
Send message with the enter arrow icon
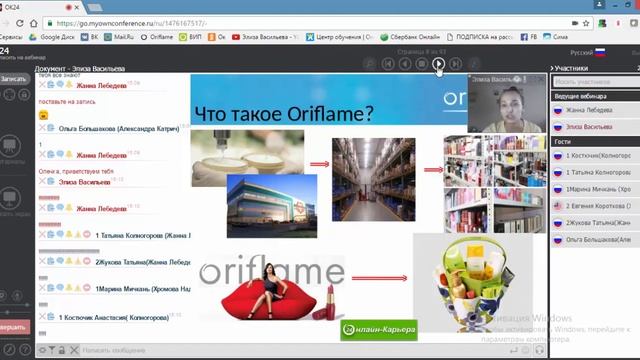[x=513, y=350]
